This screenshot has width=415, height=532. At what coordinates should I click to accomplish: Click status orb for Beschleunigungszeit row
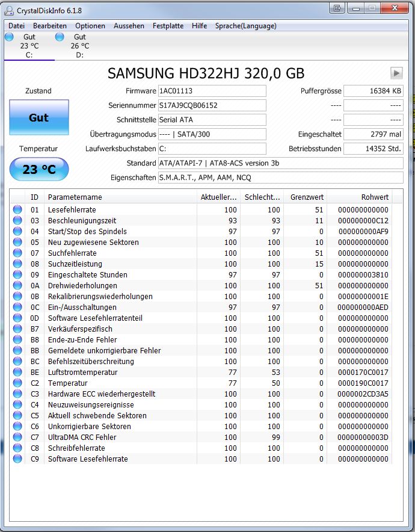[17, 220]
